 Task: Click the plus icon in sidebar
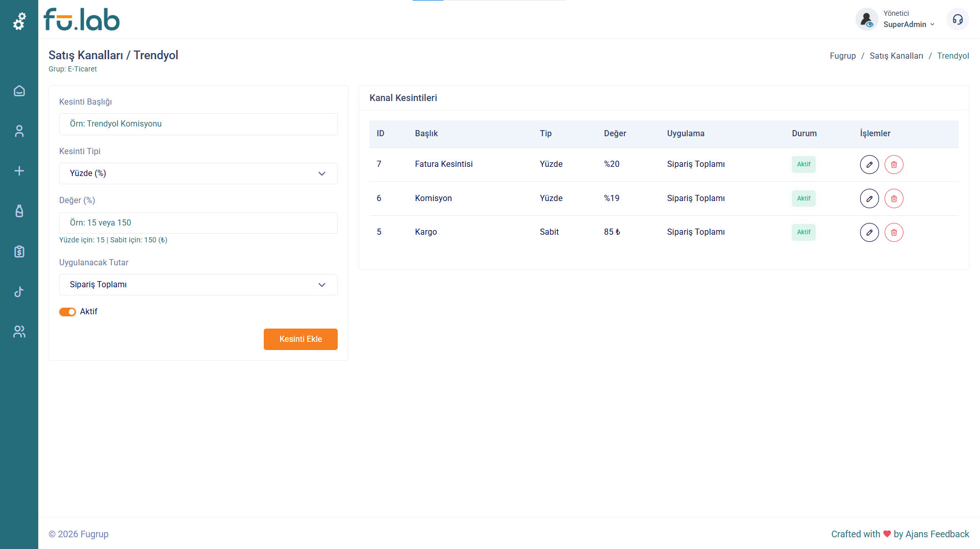tap(19, 171)
